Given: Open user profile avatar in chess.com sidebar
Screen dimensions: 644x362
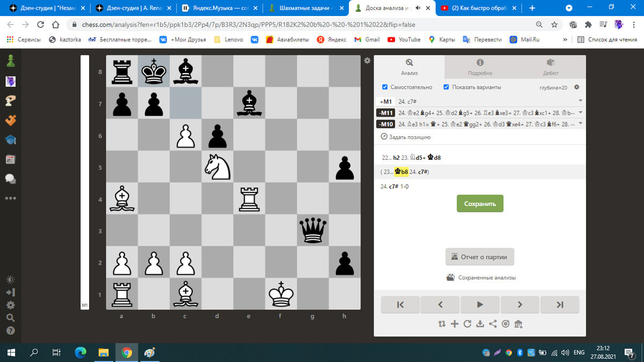Looking at the screenshot, I should pos(10,82).
